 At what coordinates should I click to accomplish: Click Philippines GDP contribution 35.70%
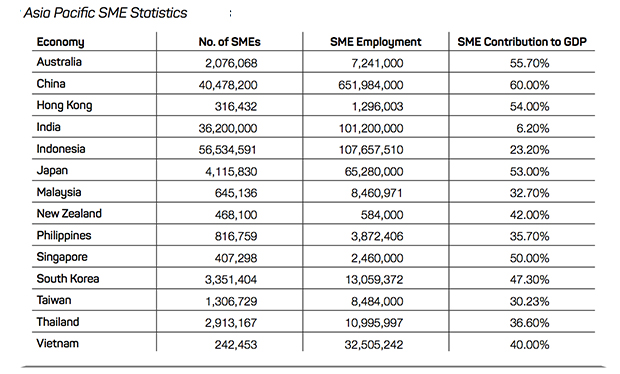pos(529,236)
